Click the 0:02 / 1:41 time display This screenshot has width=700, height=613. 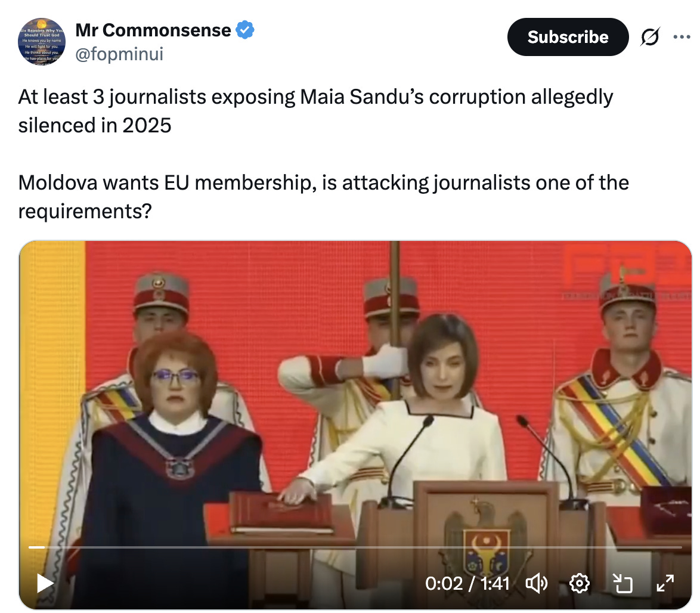pyautogui.click(x=467, y=583)
